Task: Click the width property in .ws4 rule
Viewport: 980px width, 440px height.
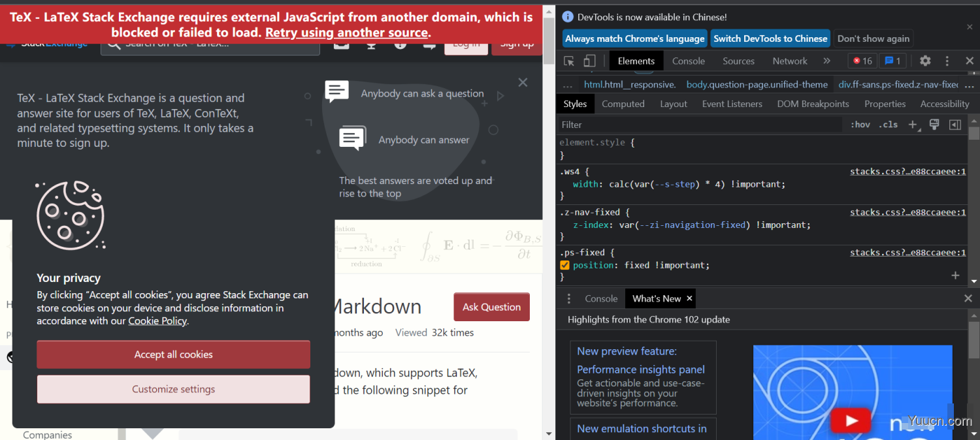Action: [x=585, y=184]
